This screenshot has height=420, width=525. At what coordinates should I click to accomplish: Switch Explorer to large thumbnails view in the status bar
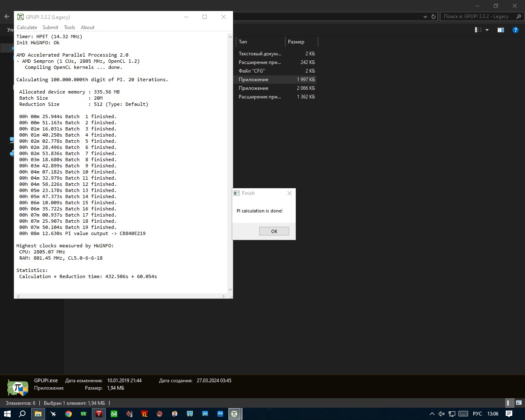pos(519,403)
